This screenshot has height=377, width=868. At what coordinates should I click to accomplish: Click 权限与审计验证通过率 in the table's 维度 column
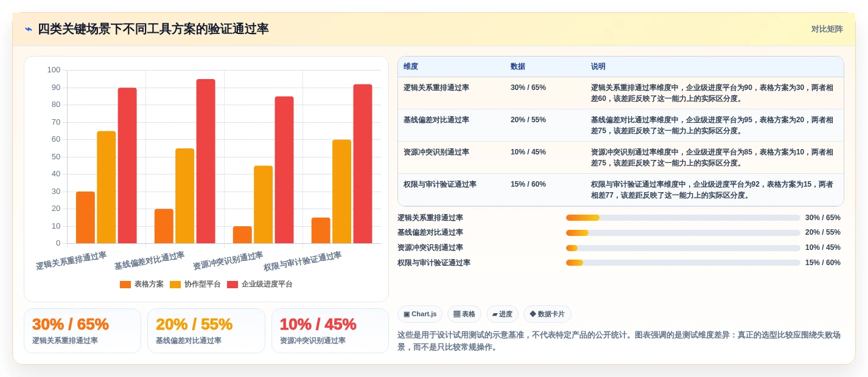(x=440, y=184)
